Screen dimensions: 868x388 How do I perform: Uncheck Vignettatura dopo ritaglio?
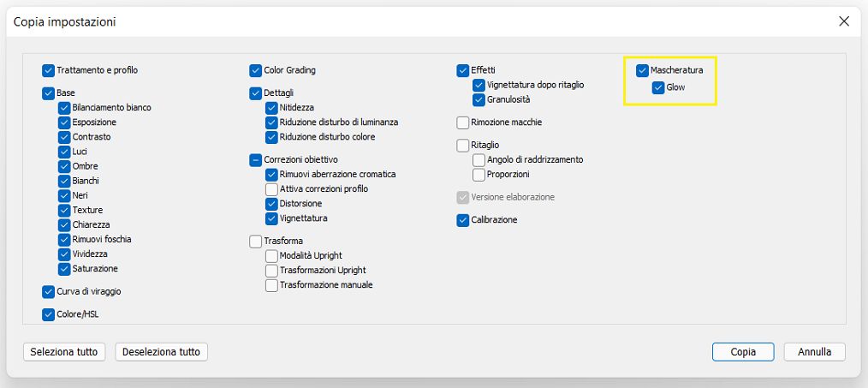click(x=479, y=86)
